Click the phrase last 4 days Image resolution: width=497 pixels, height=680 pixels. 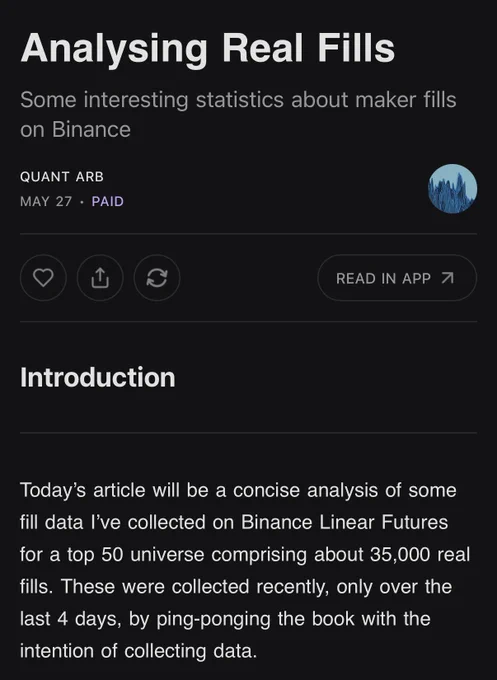coord(70,619)
